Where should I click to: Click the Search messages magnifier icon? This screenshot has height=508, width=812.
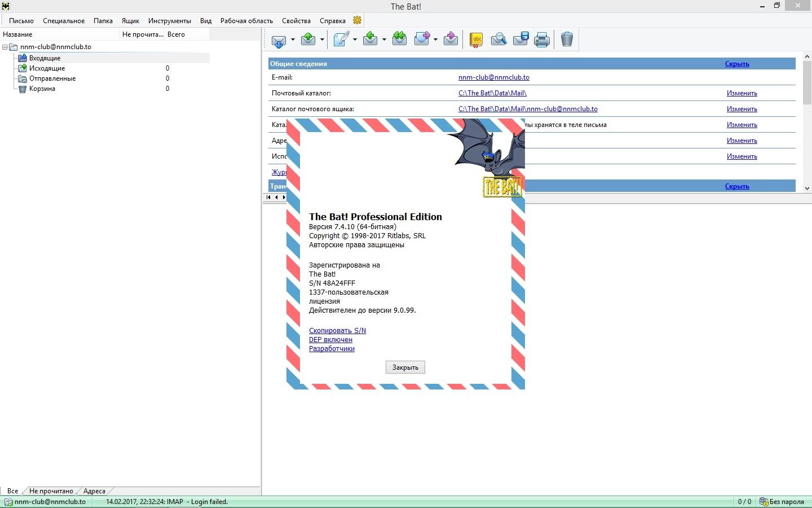498,40
